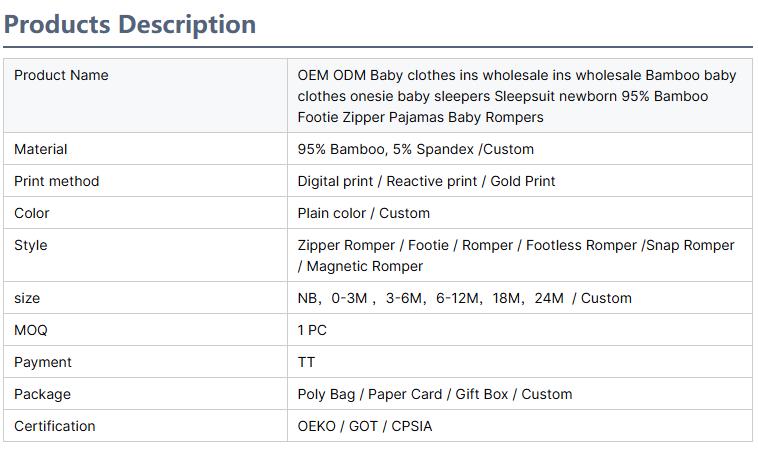Click the OEKO / GOT / CPSIA certification value
Viewport: 758px width, 458px height.
pos(365,426)
